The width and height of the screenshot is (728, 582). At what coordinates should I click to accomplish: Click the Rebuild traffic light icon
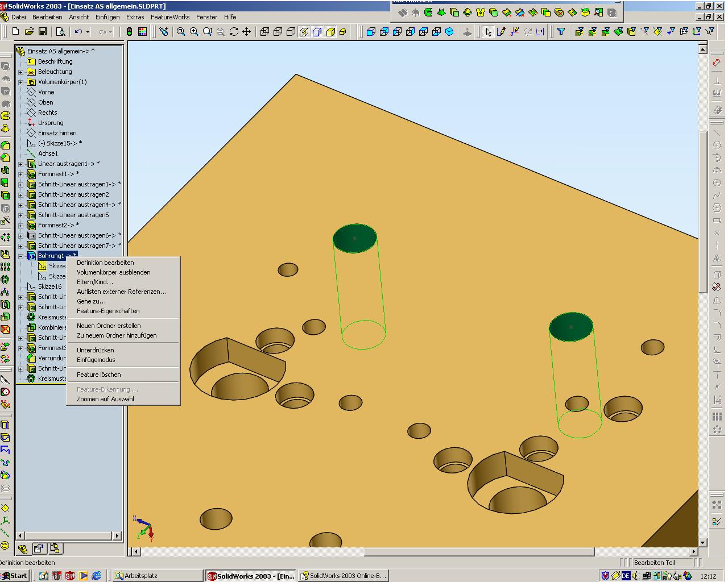(130, 32)
